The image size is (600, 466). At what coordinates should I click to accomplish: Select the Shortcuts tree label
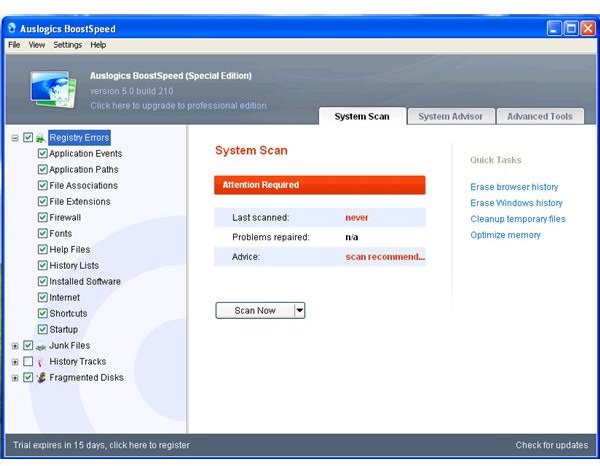(68, 313)
